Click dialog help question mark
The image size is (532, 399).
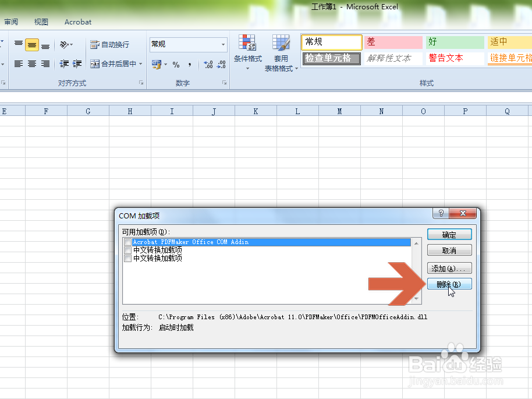click(x=441, y=213)
